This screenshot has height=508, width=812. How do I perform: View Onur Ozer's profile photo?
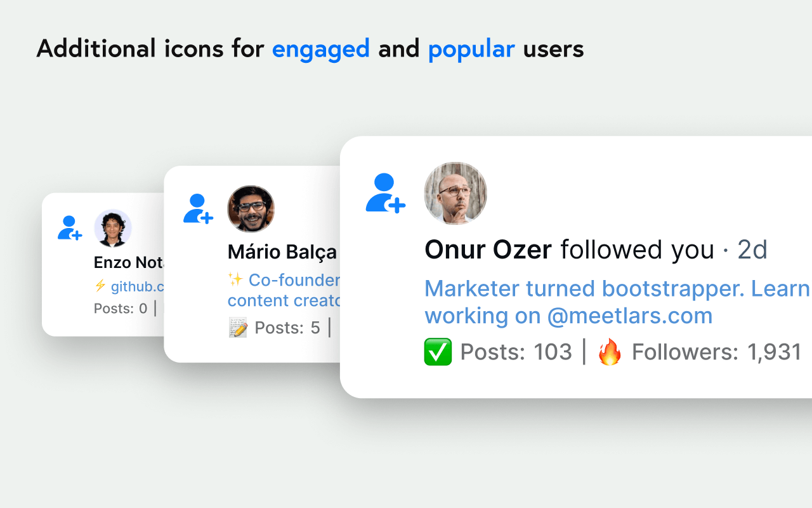pyautogui.click(x=455, y=193)
